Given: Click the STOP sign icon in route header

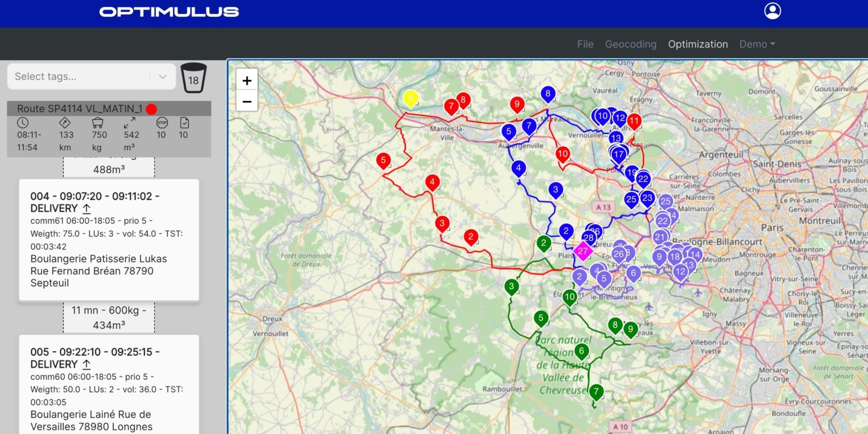Looking at the screenshot, I should pos(162,123).
